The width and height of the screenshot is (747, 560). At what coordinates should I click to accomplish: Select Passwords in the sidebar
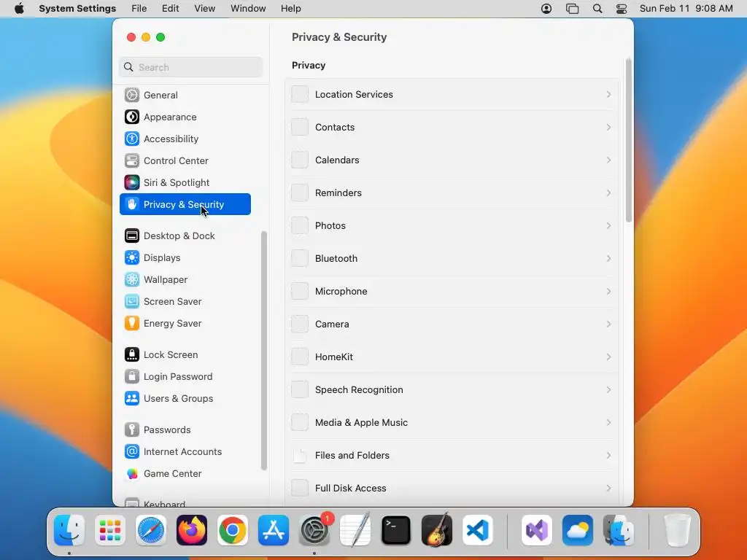tap(185, 430)
